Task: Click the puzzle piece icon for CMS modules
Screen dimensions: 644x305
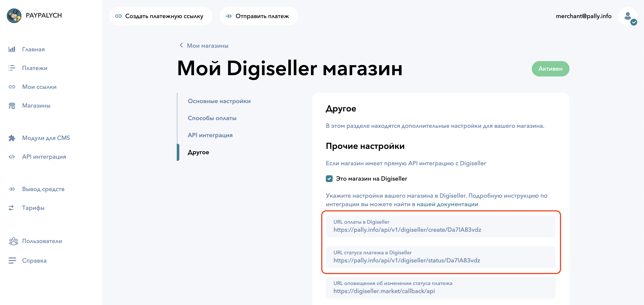Action: point(12,138)
